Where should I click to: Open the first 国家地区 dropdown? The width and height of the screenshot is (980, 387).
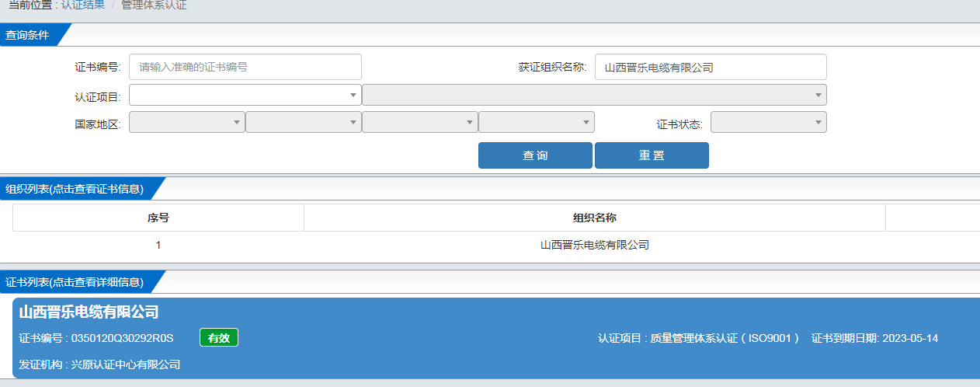tap(186, 123)
